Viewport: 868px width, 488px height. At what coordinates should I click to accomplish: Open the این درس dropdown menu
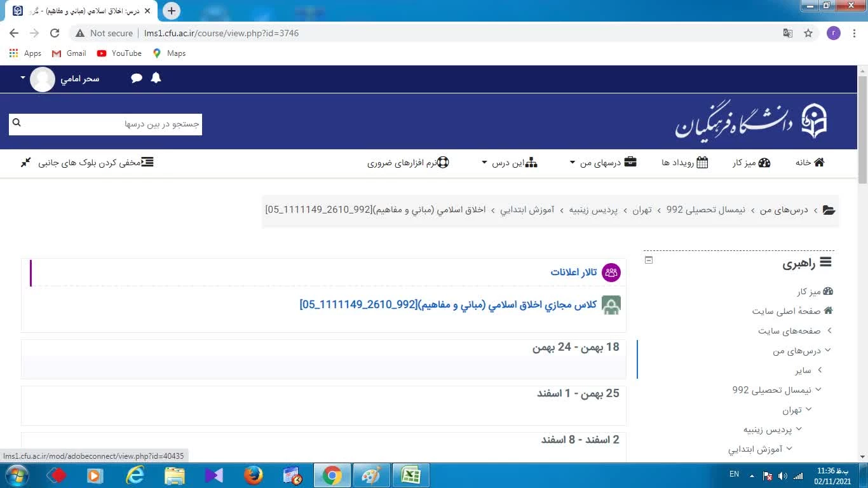pos(510,163)
